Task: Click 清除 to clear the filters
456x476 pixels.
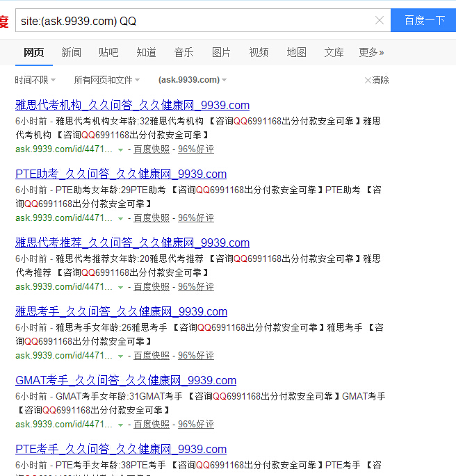Action: 377,80
